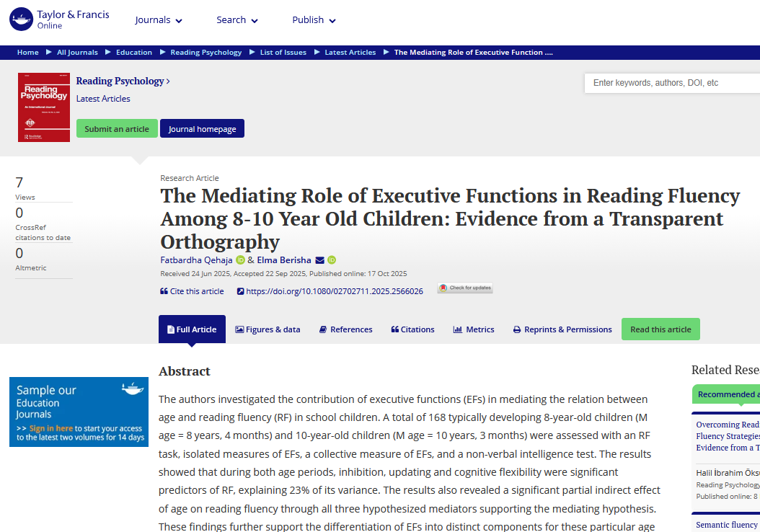
Task: Open Fatbardha Qehaja's ORCID icon
Action: (x=240, y=260)
